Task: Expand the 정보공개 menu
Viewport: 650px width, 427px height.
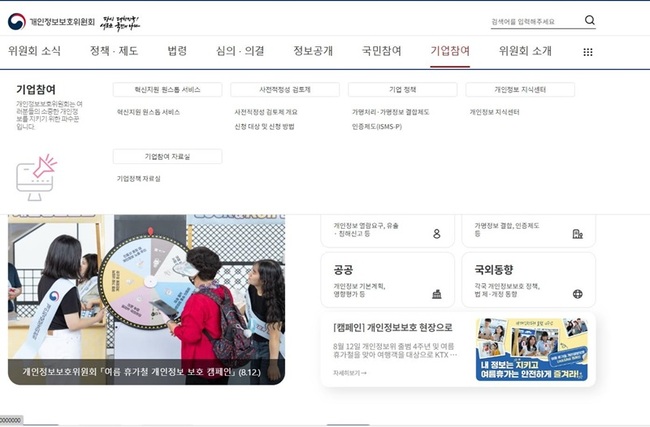Action: click(313, 51)
